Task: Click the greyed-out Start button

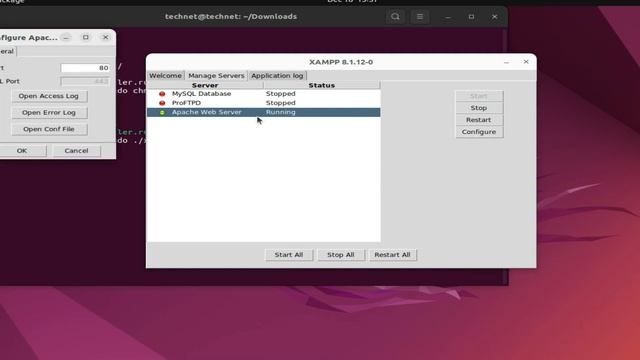Action: pyautogui.click(x=479, y=96)
